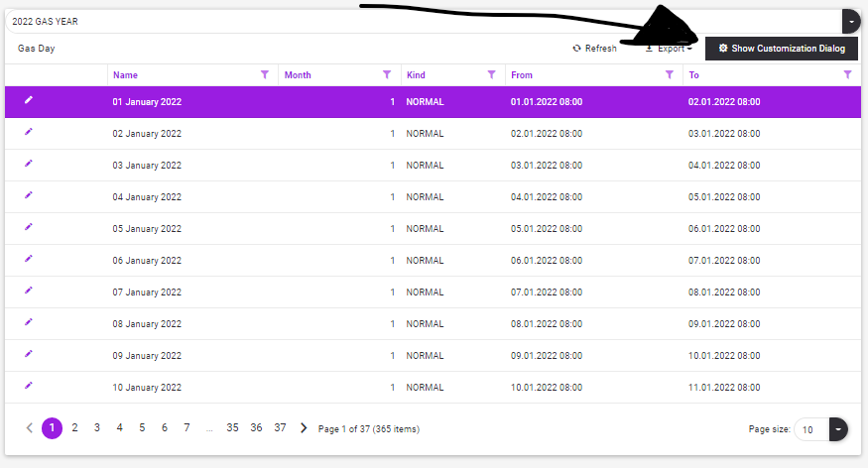Image resolution: width=868 pixels, height=468 pixels.
Task: Go to the next page arrow
Action: point(304,427)
